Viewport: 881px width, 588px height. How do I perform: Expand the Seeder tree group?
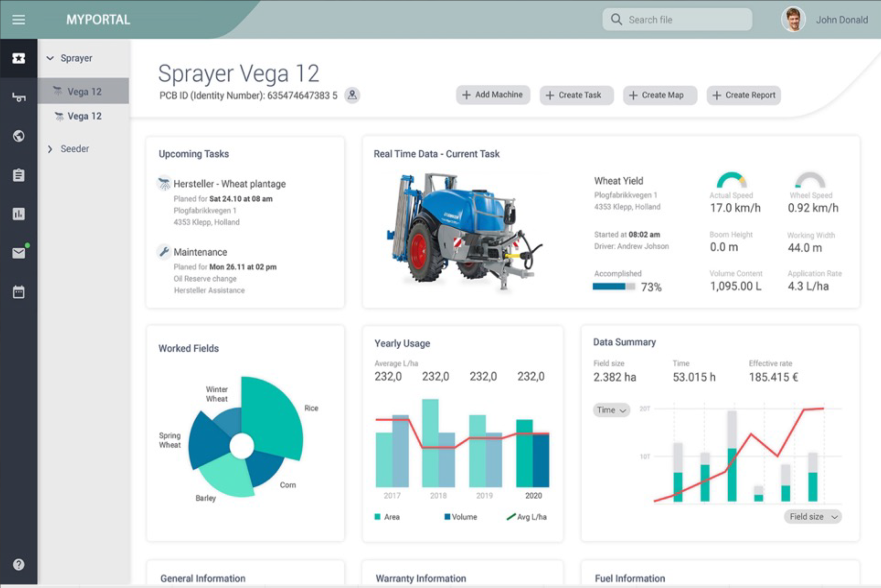(50, 149)
